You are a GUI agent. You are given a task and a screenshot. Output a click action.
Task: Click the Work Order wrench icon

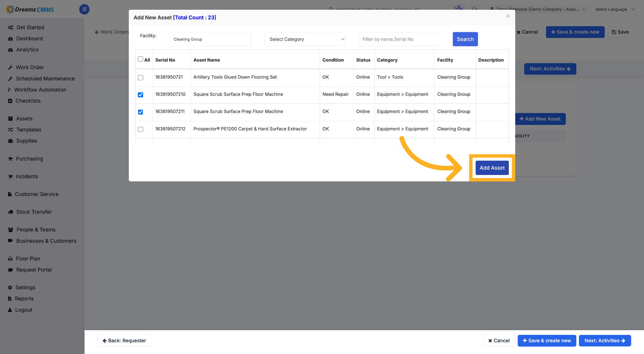pyautogui.click(x=10, y=68)
